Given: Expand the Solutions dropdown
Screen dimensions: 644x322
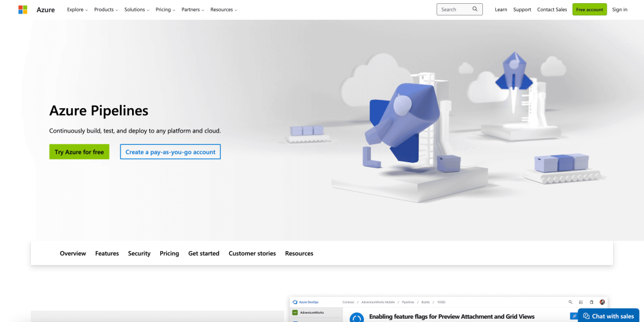Looking at the screenshot, I should 137,10.
